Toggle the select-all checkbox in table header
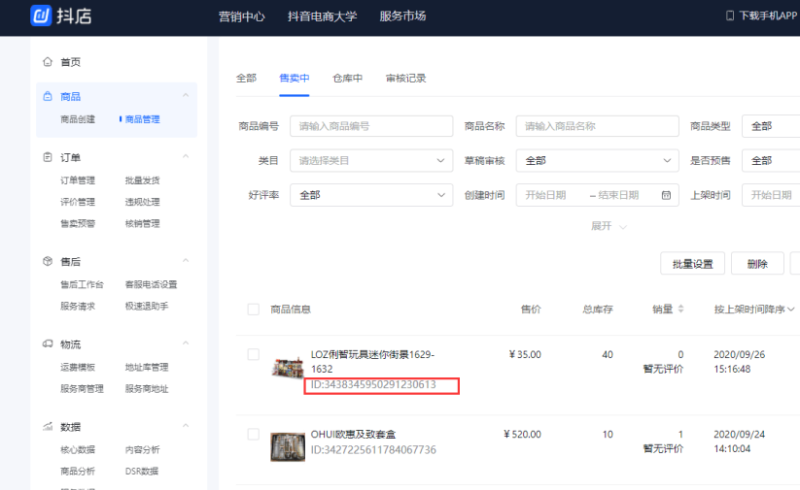800x490 pixels. point(253,310)
